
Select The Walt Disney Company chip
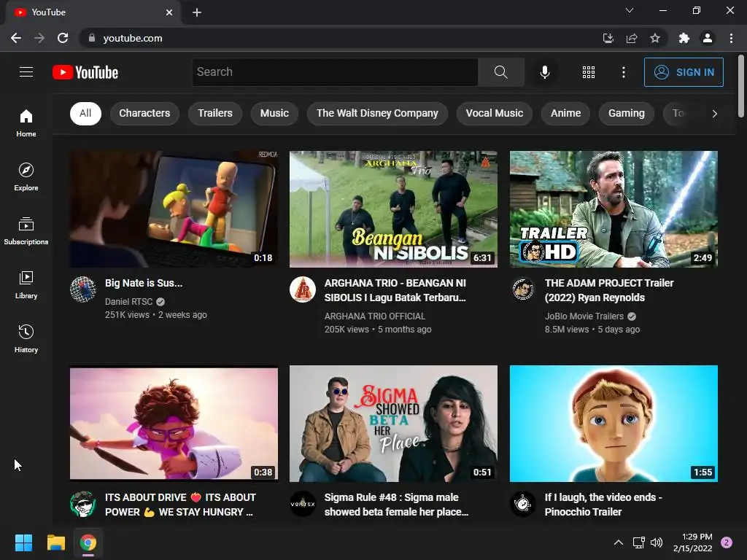point(377,113)
